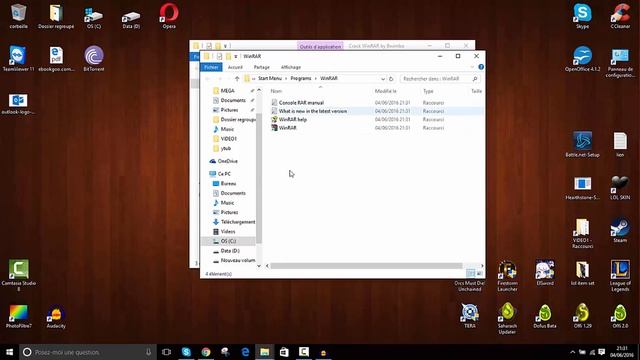Click the Cortana search box on taskbar
Viewport: 640px width, 360px height.
[x=88, y=352]
